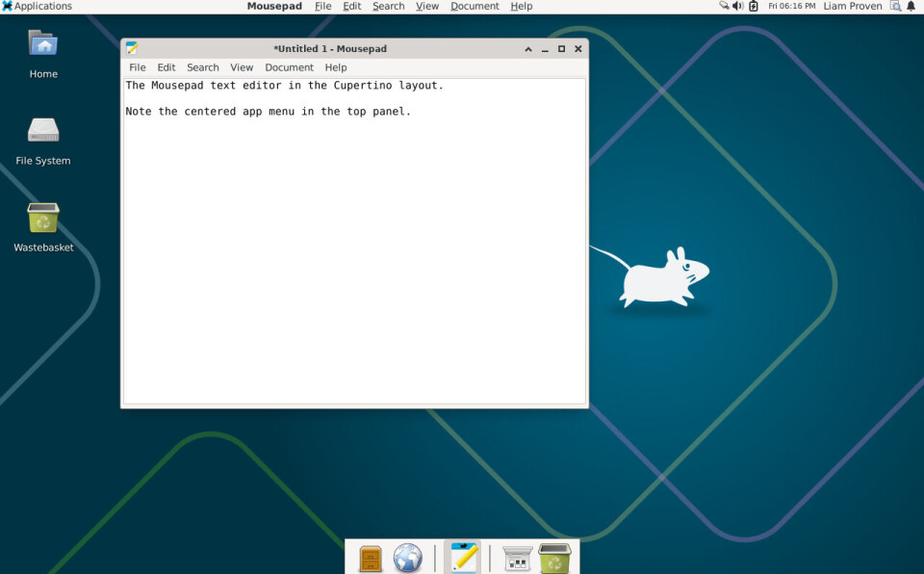924x574 pixels.
Task: Click the '*Untitled 1 - Mousepad' title bar text
Action: click(x=330, y=49)
